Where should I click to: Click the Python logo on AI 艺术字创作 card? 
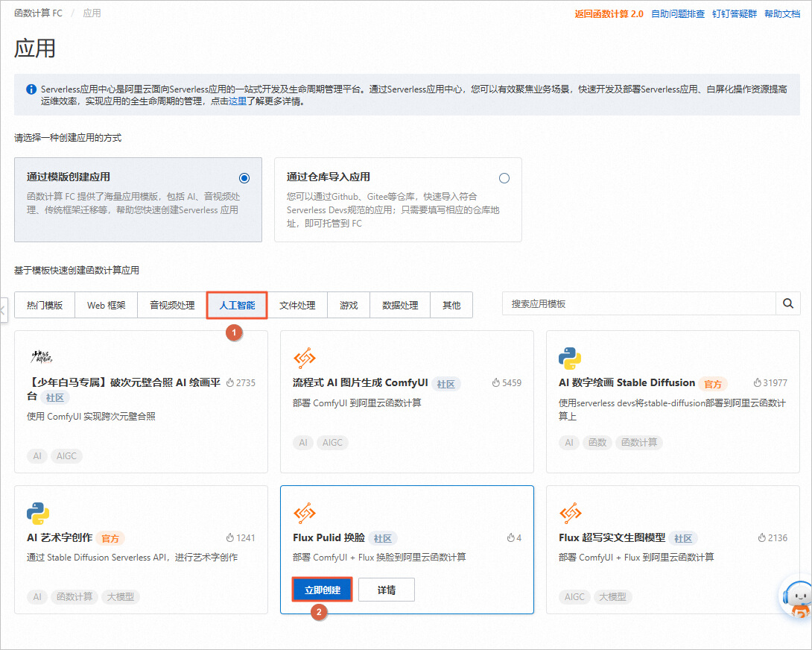(38, 513)
